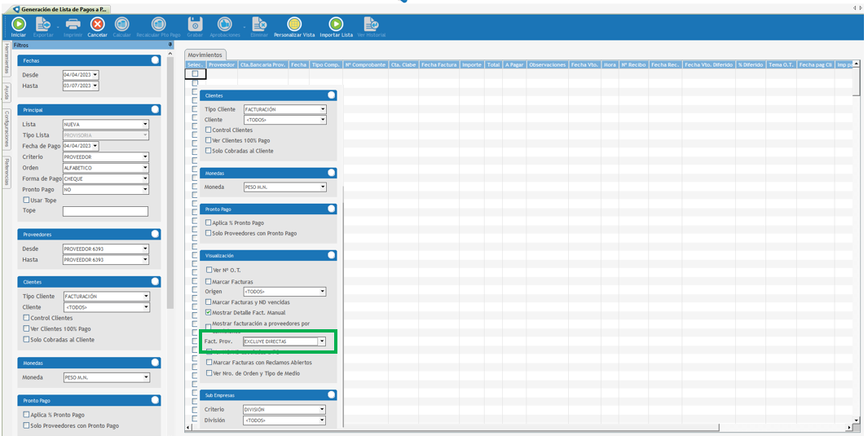Tick the first row's Selec. checkbox in grid

click(195, 73)
